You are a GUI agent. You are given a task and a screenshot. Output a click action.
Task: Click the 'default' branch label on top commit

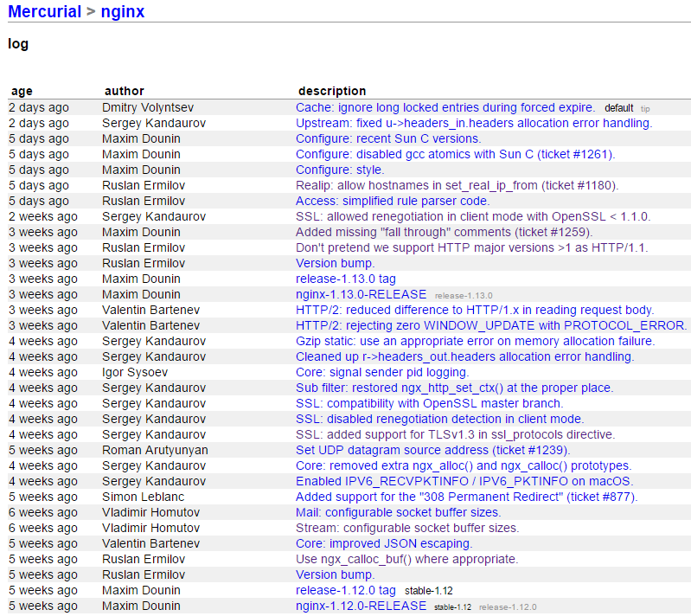point(618,108)
